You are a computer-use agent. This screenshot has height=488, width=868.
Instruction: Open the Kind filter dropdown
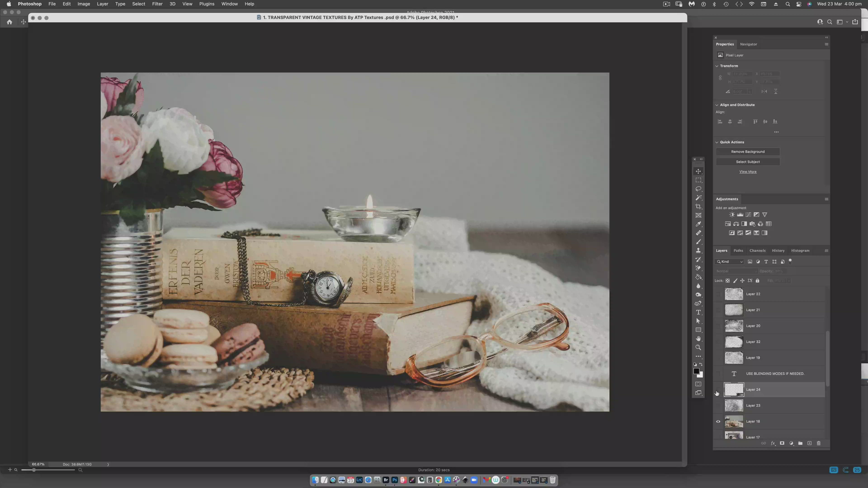[729, 262]
